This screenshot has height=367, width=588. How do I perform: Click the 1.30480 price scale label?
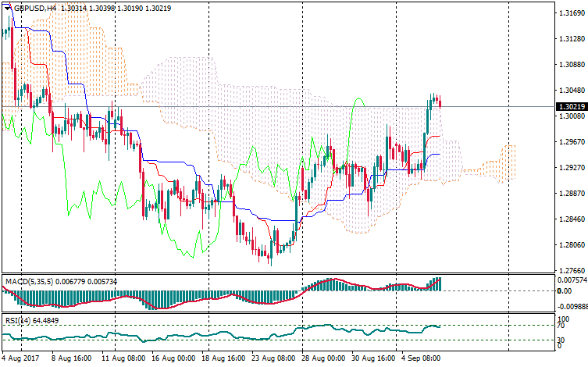568,91
